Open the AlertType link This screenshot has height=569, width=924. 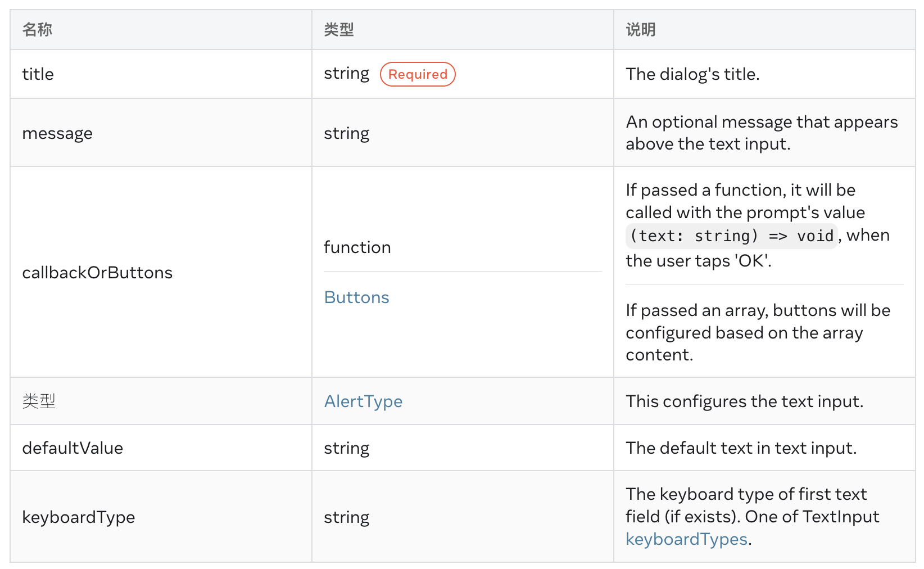tap(363, 401)
